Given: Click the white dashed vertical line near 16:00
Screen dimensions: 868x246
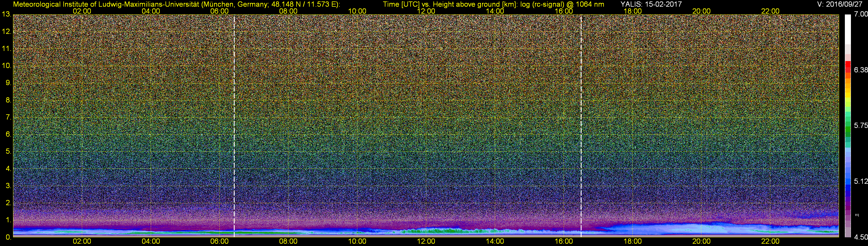Looking at the screenshot, I should [581, 125].
